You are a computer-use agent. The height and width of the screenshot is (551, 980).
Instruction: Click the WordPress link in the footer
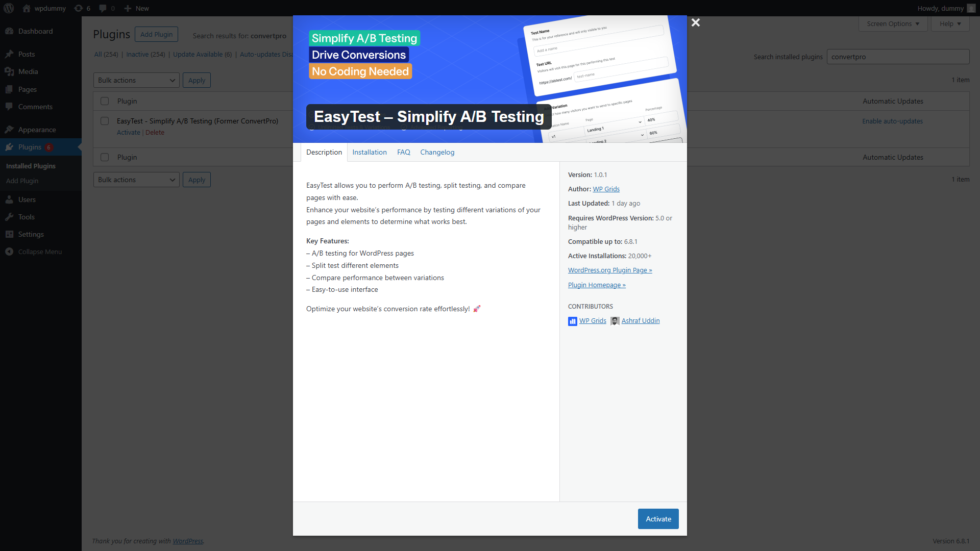[187, 541]
